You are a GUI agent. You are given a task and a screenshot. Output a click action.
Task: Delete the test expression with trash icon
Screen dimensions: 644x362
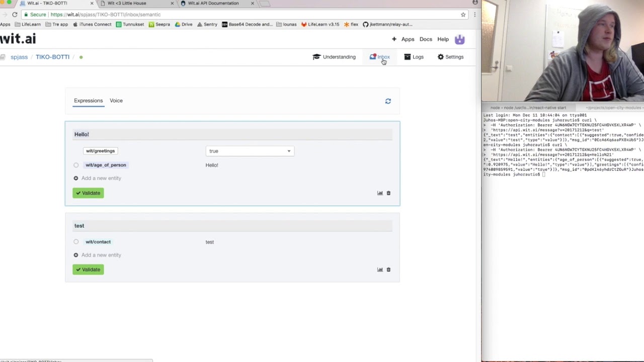point(388,269)
